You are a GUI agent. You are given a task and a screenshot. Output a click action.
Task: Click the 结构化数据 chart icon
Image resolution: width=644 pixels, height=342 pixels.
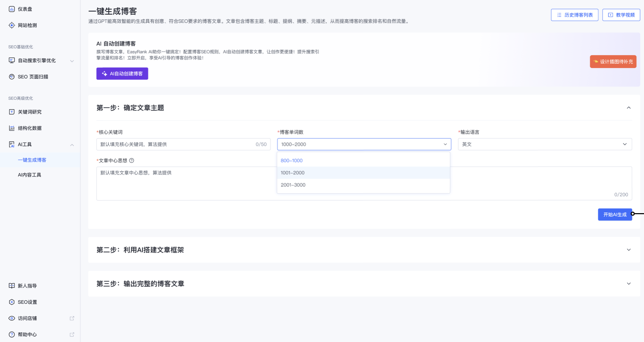[12, 128]
